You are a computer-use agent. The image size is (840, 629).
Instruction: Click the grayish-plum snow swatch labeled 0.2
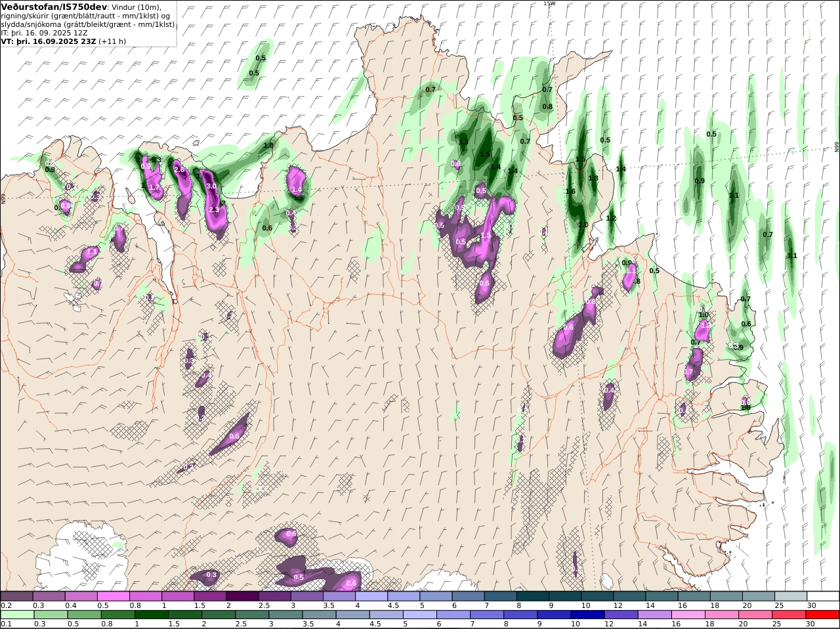(16, 596)
